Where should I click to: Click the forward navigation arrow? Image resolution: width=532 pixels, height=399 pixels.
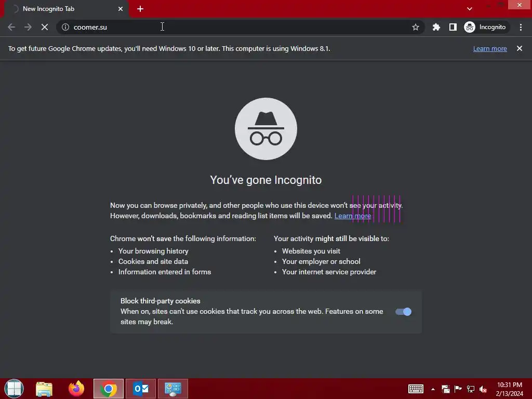pyautogui.click(x=28, y=27)
